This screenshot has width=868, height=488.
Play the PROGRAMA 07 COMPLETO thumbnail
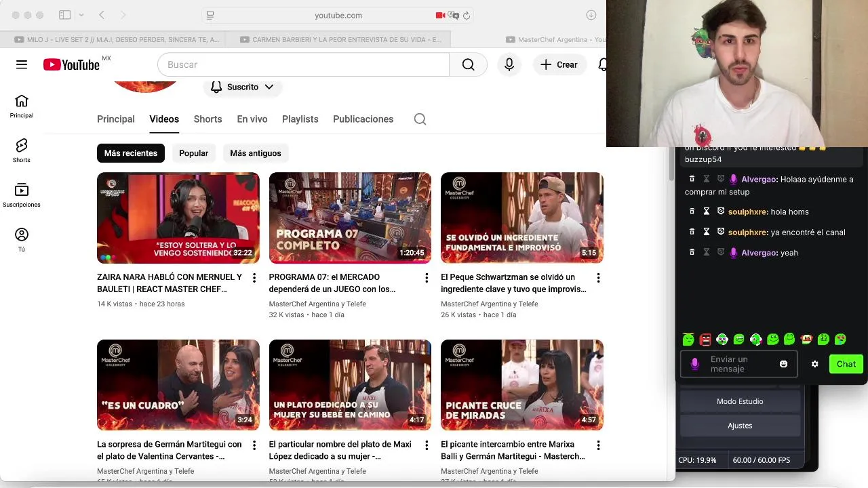coord(350,218)
